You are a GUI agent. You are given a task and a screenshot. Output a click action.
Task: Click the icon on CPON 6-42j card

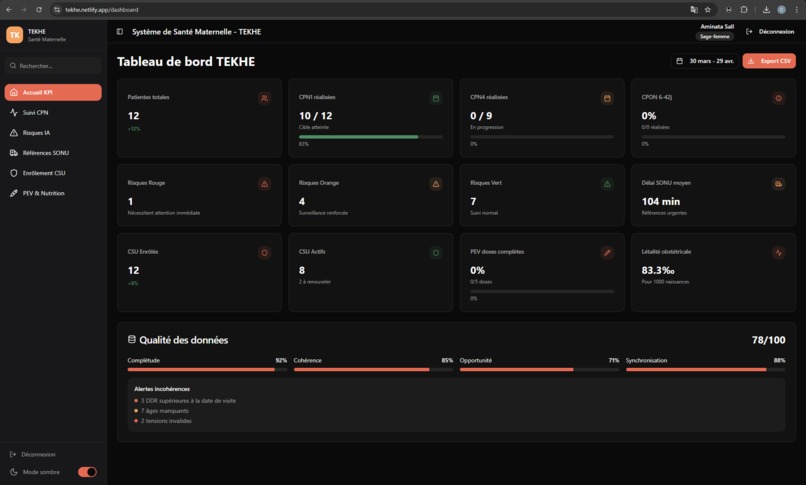click(x=779, y=98)
